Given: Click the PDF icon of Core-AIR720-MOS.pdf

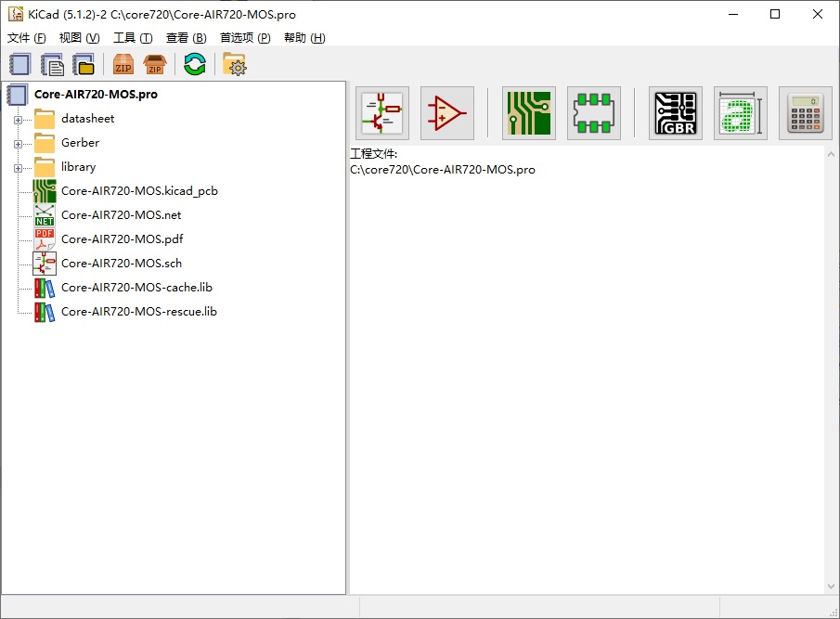Looking at the screenshot, I should point(45,239).
